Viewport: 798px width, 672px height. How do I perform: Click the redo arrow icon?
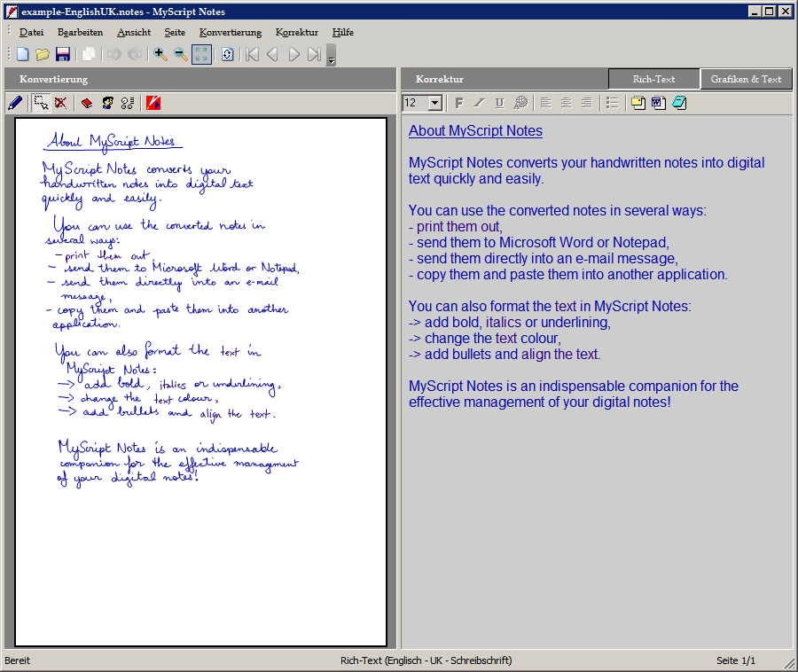click(135, 54)
